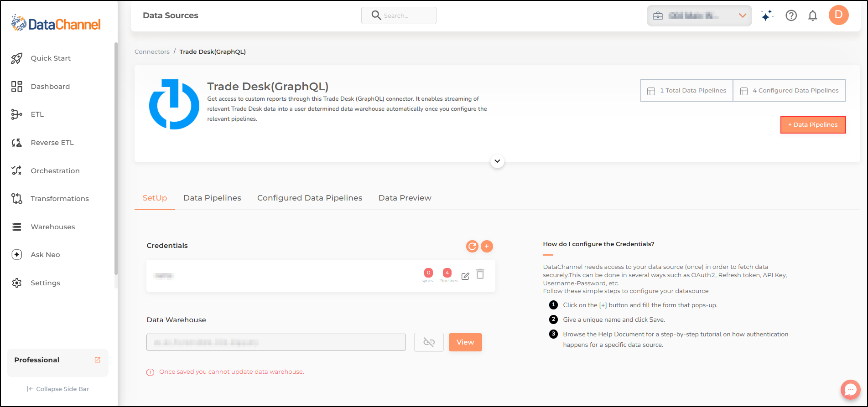The height and width of the screenshot is (407, 868).
Task: Open Quick Start rocket icon
Action: [17, 58]
